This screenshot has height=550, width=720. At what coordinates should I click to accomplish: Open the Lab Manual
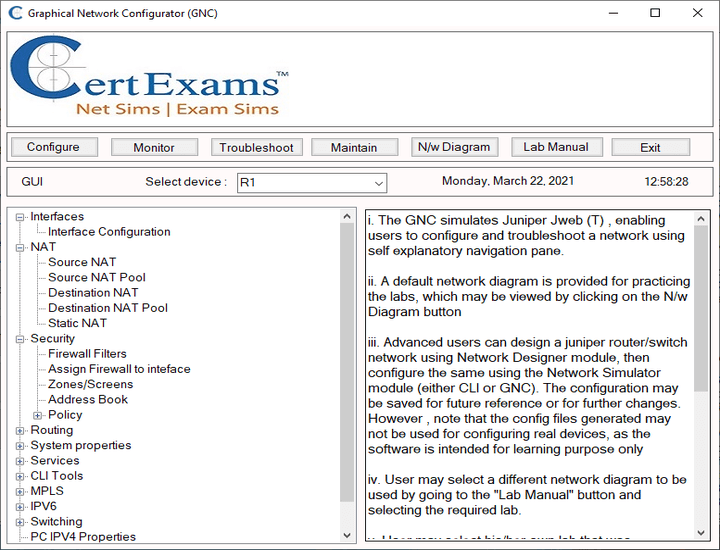pyautogui.click(x=556, y=147)
